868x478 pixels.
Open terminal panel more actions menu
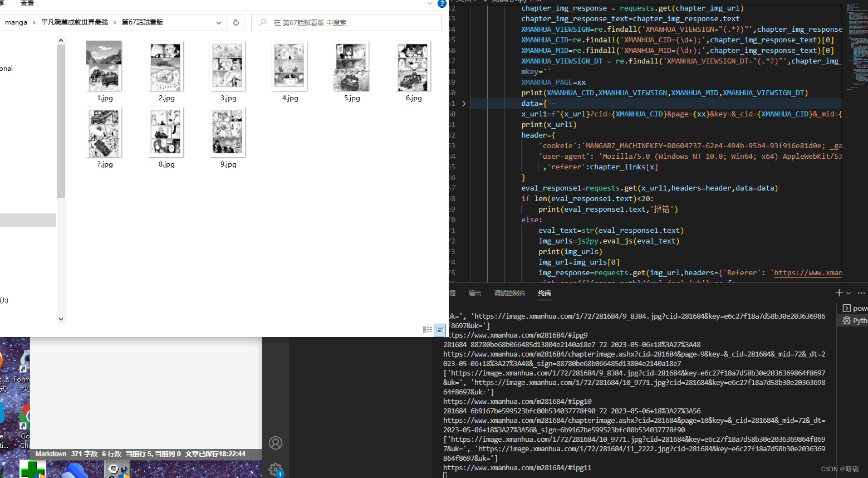coord(861,292)
